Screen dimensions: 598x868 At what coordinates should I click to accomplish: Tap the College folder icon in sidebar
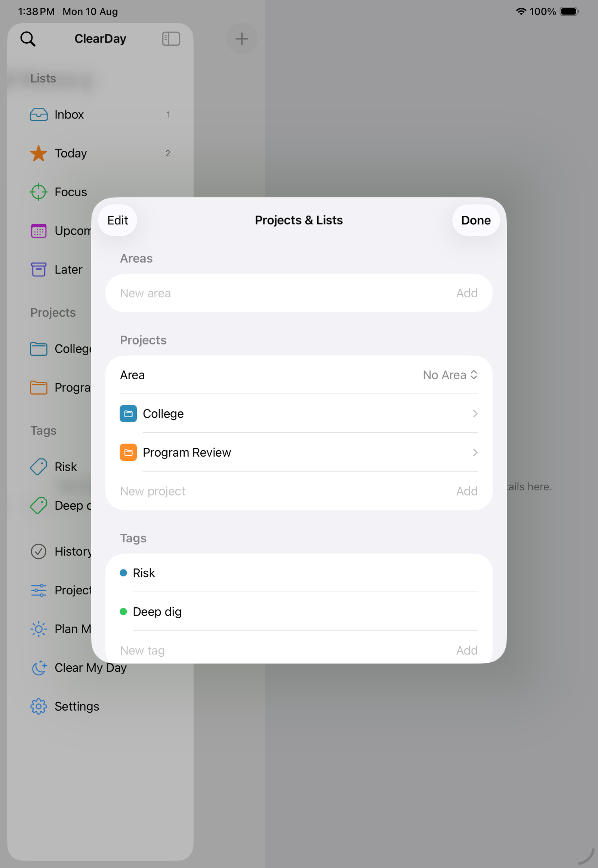click(x=38, y=349)
